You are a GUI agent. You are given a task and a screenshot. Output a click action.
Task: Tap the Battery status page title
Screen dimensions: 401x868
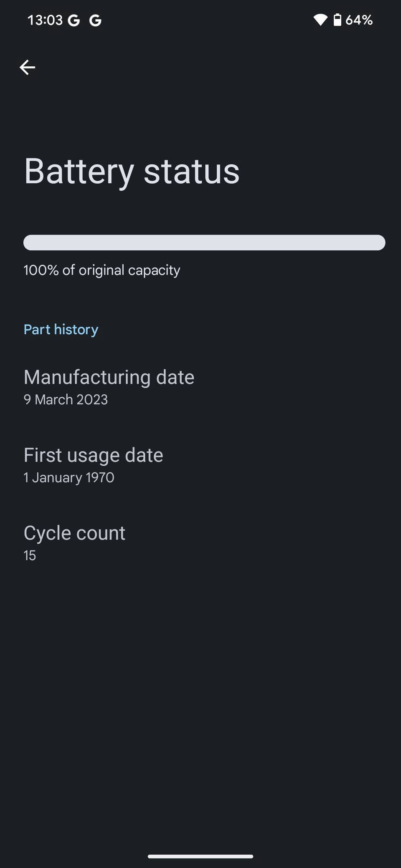[x=132, y=171]
